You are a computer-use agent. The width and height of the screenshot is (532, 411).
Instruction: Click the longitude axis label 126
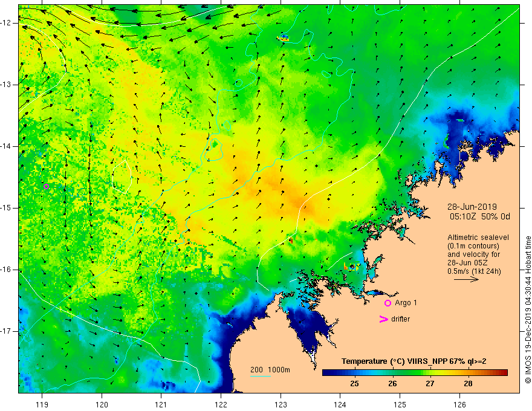(459, 404)
